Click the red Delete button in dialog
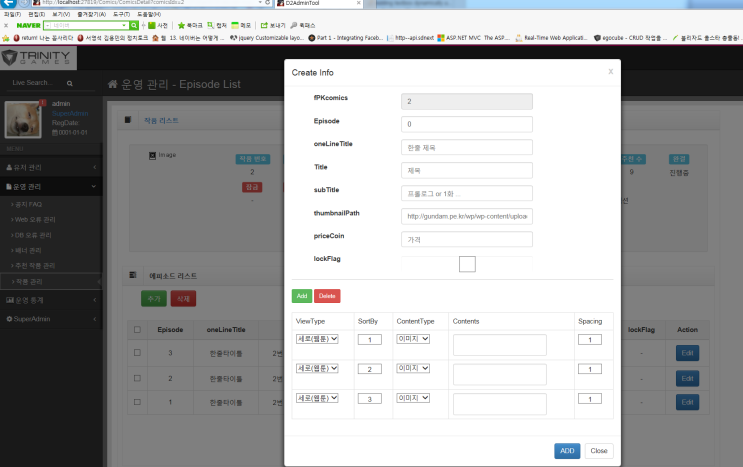Screen dimensions: 743x467 point(327,296)
